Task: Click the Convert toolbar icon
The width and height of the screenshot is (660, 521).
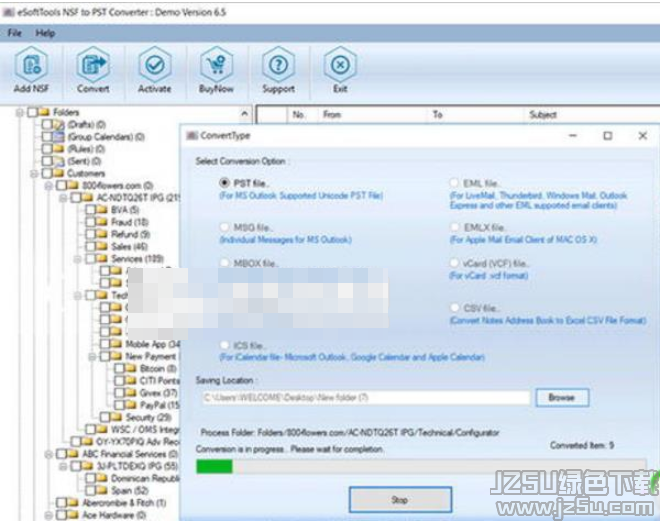Action: tap(93, 65)
